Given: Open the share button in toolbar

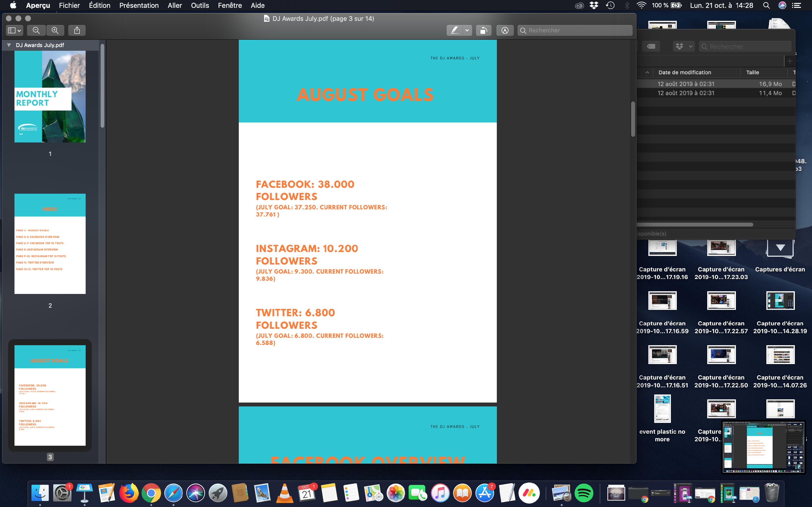Looking at the screenshot, I should click(x=77, y=30).
